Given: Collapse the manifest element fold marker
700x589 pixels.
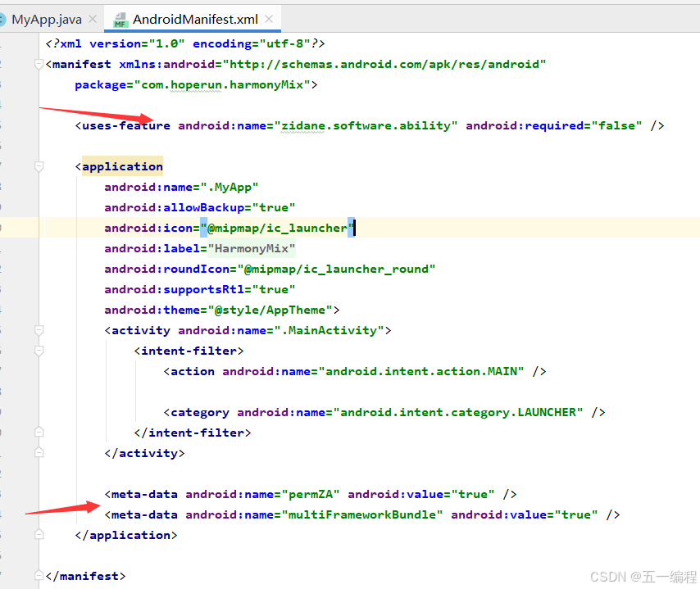Looking at the screenshot, I should pyautogui.click(x=39, y=64).
